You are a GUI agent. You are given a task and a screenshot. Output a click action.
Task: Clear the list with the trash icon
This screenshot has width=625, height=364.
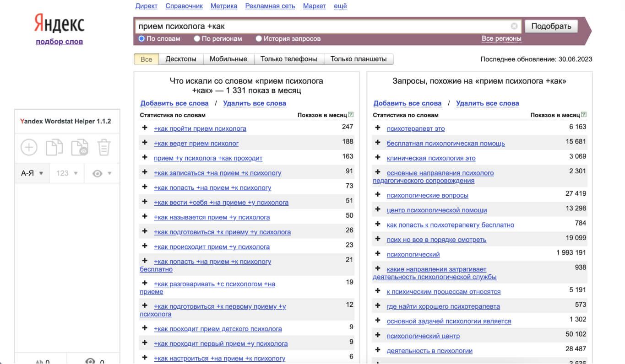(103, 147)
